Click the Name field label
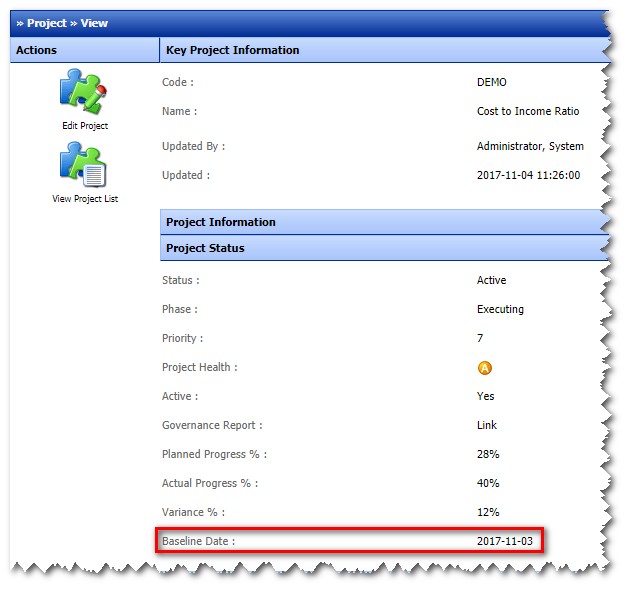Image resolution: width=629 pixels, height=590 pixels. click(179, 111)
